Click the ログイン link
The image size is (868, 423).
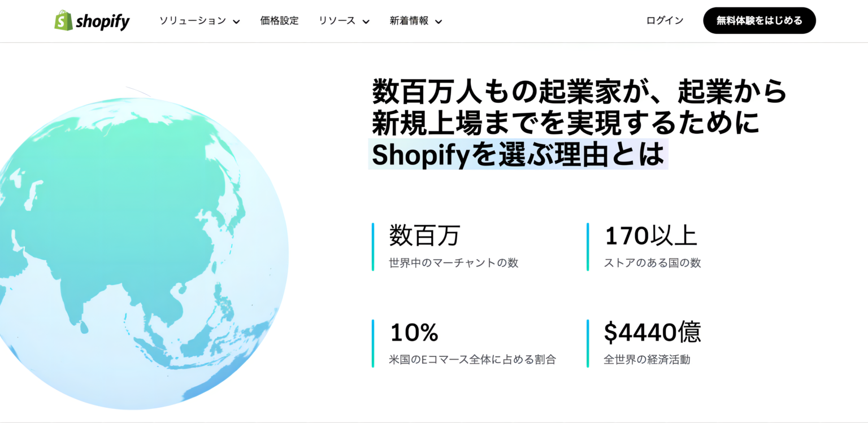pos(664,20)
